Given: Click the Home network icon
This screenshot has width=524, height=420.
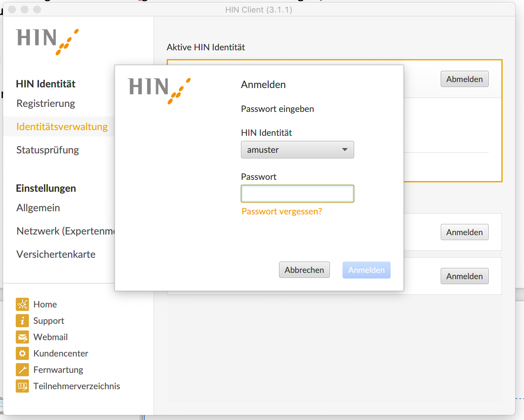Looking at the screenshot, I should (x=22, y=304).
